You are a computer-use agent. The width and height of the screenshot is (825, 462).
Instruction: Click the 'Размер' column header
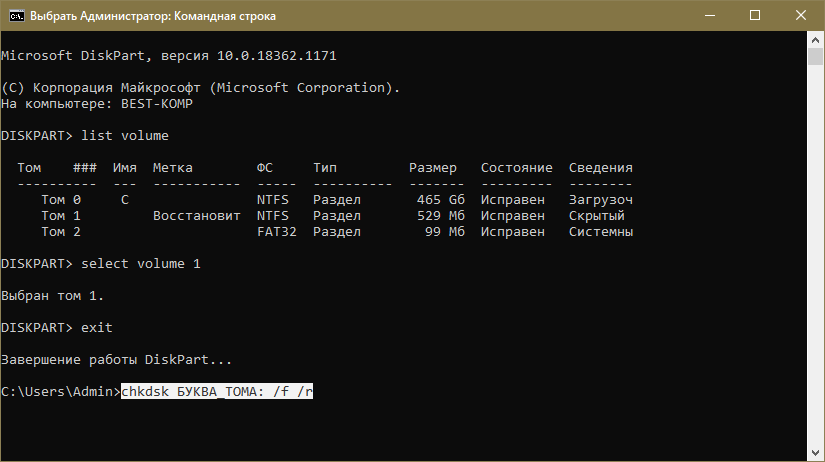tap(432, 168)
